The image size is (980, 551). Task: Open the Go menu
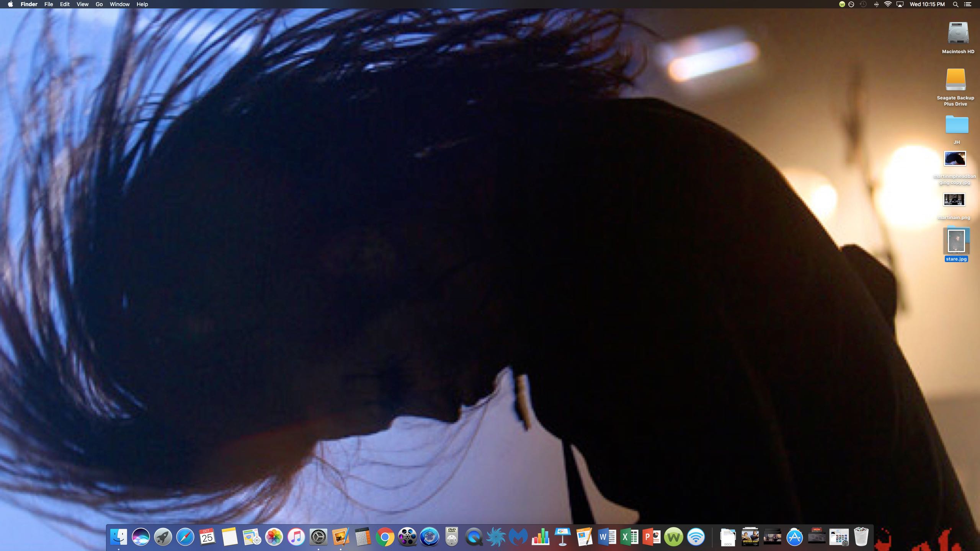coord(99,4)
